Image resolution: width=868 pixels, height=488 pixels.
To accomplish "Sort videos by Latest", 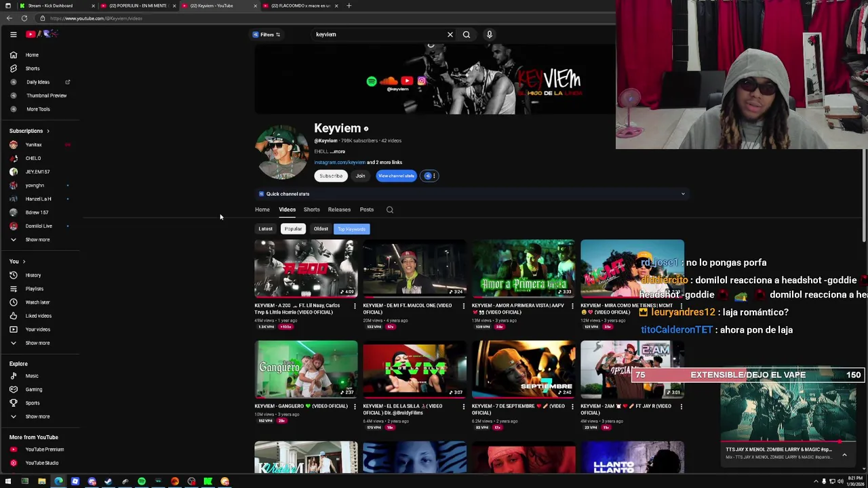I will [x=265, y=229].
